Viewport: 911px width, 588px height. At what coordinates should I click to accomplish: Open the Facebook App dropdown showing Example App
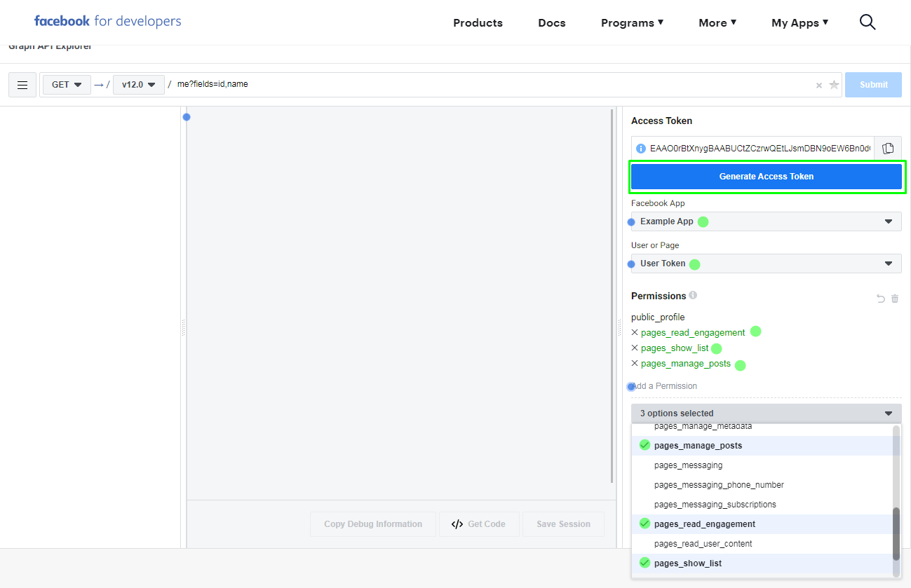pos(766,221)
